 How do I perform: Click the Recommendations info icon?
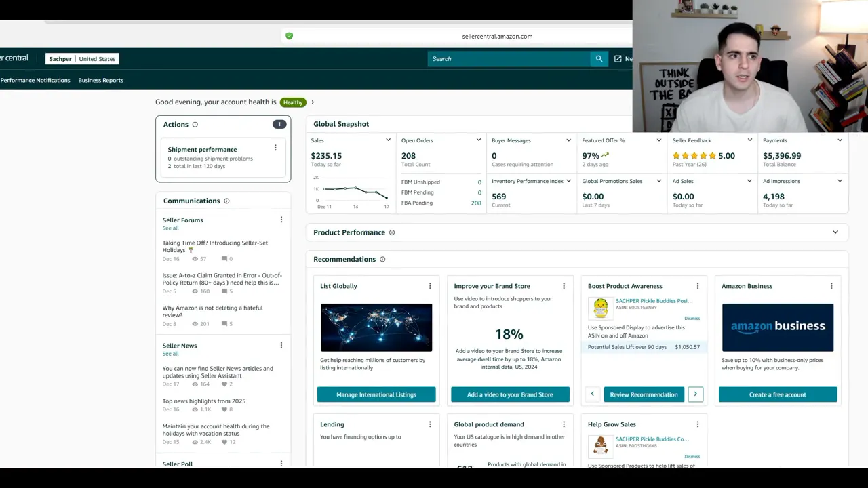382,259
